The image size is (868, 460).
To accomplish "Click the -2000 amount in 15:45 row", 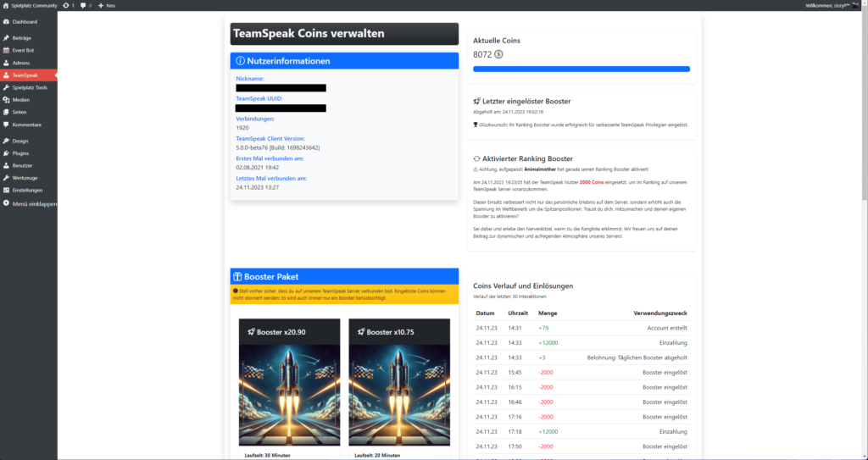I will pos(545,373).
